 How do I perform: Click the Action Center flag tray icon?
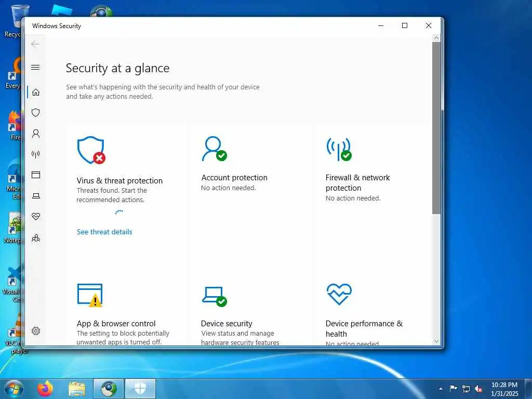pos(453,389)
